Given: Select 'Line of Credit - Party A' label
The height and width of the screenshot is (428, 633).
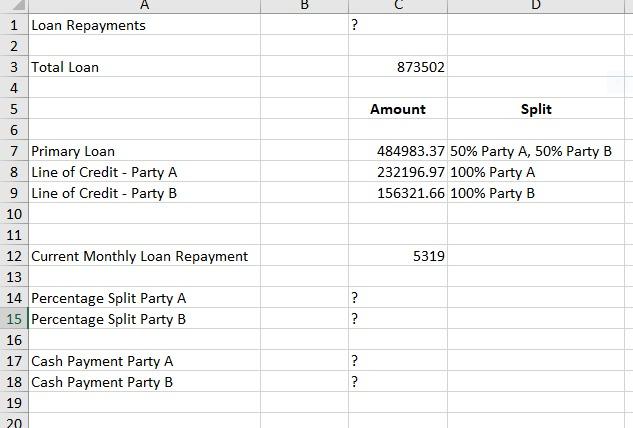Looking at the screenshot, I should pyautogui.click(x=104, y=172).
